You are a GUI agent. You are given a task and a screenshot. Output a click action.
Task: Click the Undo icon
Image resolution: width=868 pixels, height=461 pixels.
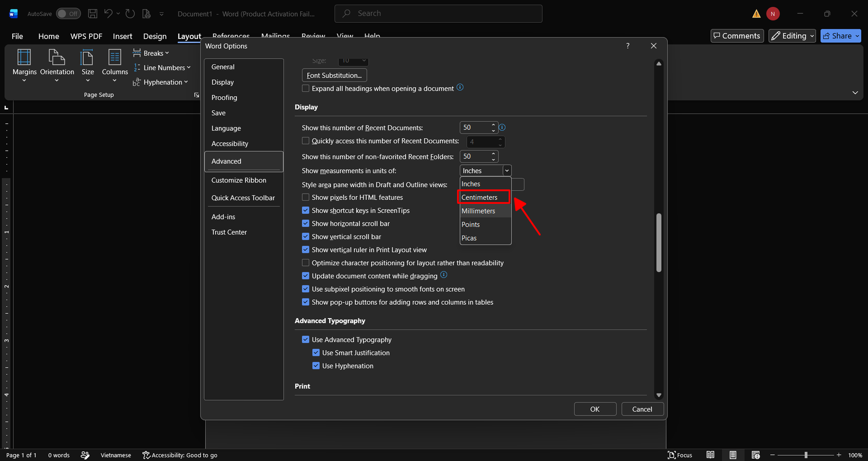pos(108,14)
